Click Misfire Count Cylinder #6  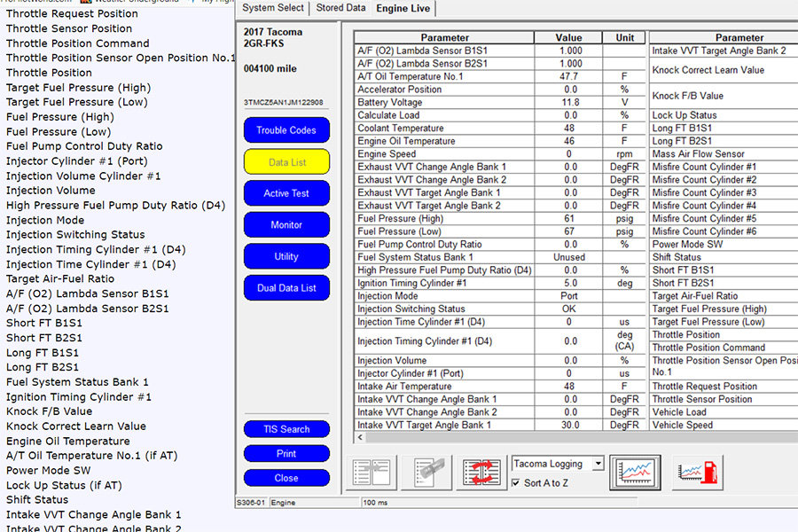(x=704, y=231)
